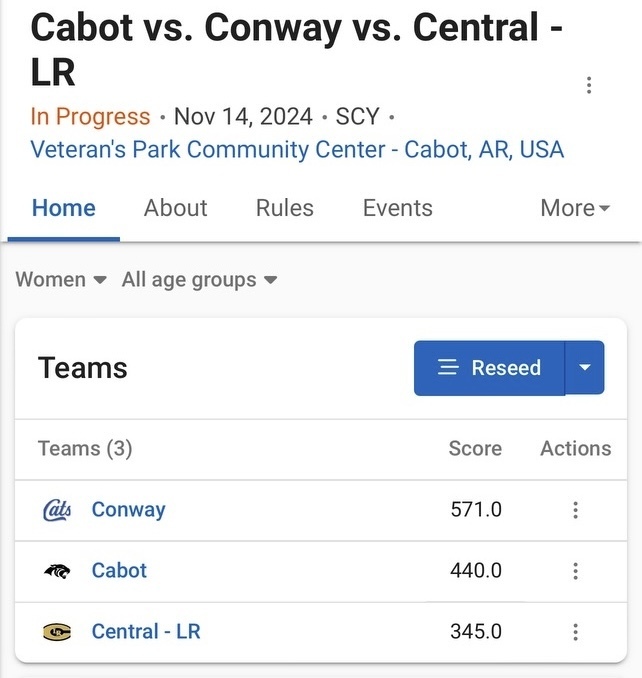Open the meet options kebab menu
The width and height of the screenshot is (642, 678).
click(x=588, y=85)
